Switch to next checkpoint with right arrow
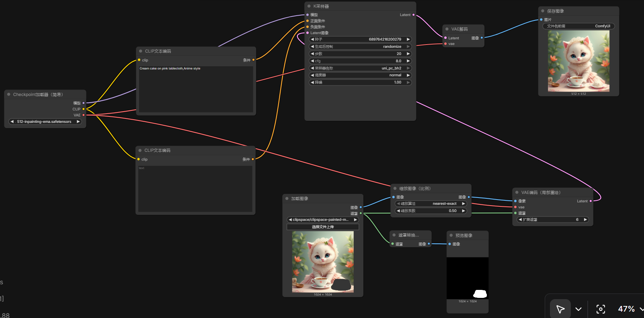The width and height of the screenshot is (644, 318). [x=78, y=122]
